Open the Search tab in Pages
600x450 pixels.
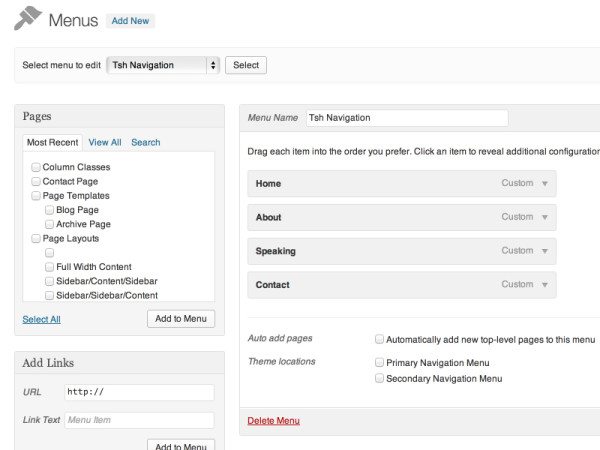(146, 142)
